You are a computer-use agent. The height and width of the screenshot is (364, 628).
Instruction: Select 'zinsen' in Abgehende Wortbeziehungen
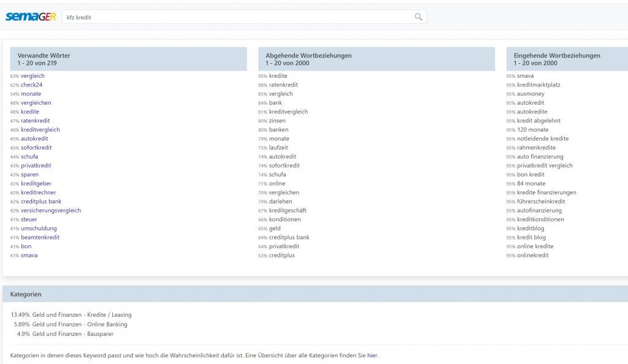[x=277, y=120]
